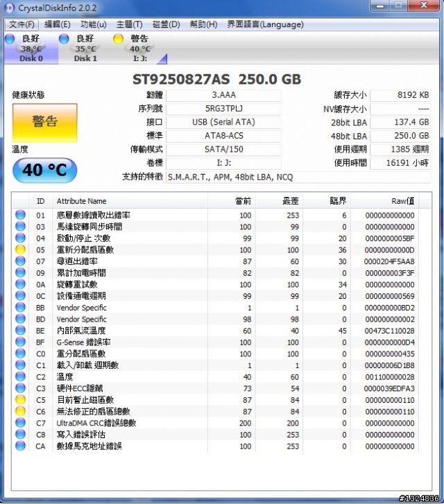Open the 功能(u) menu
Image resolution: width=444 pixels, height=504 pixels.
[x=93, y=24]
